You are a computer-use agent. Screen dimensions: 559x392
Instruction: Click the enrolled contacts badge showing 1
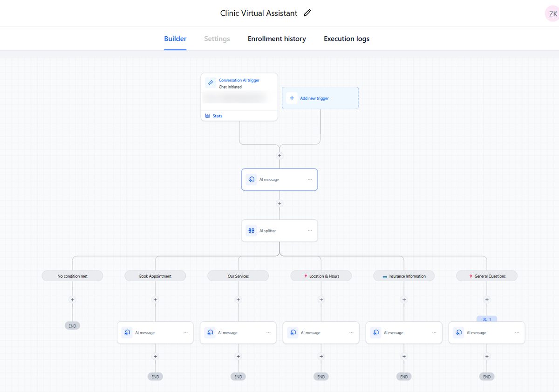(487, 319)
